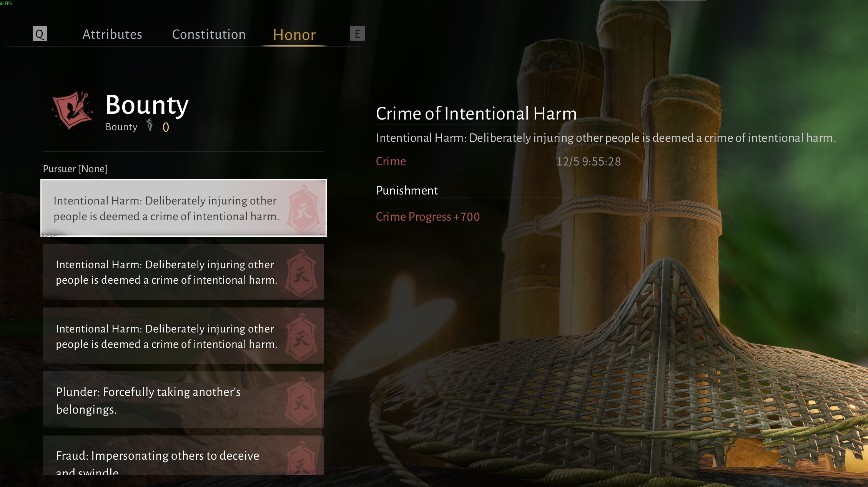868x487 pixels.
Task: Click seal badge on second Intentional Harm entry
Action: pos(302,273)
